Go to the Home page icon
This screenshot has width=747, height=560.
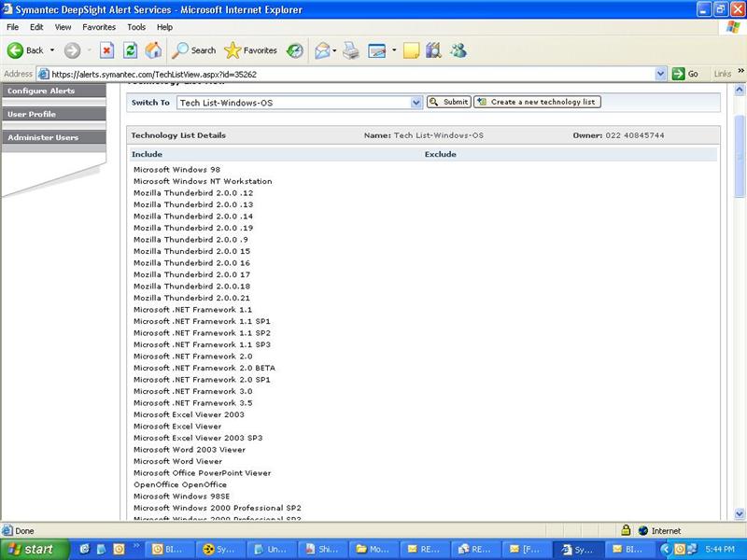tap(153, 50)
